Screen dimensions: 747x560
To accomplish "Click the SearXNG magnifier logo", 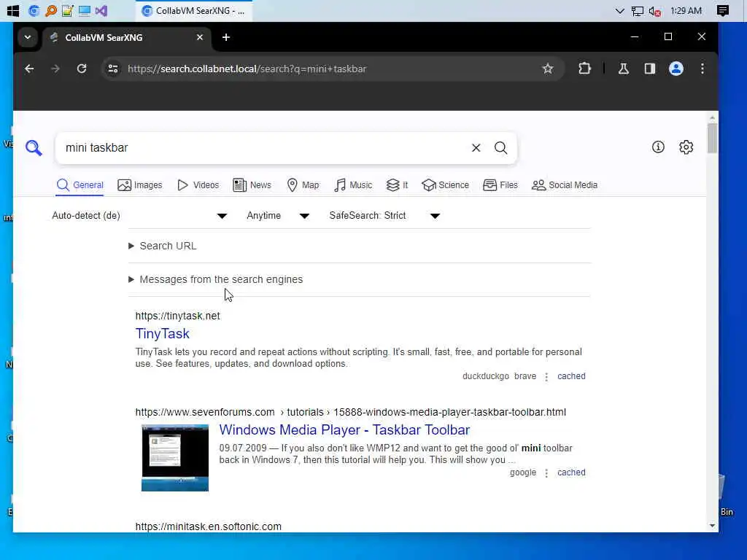I will (x=34, y=148).
